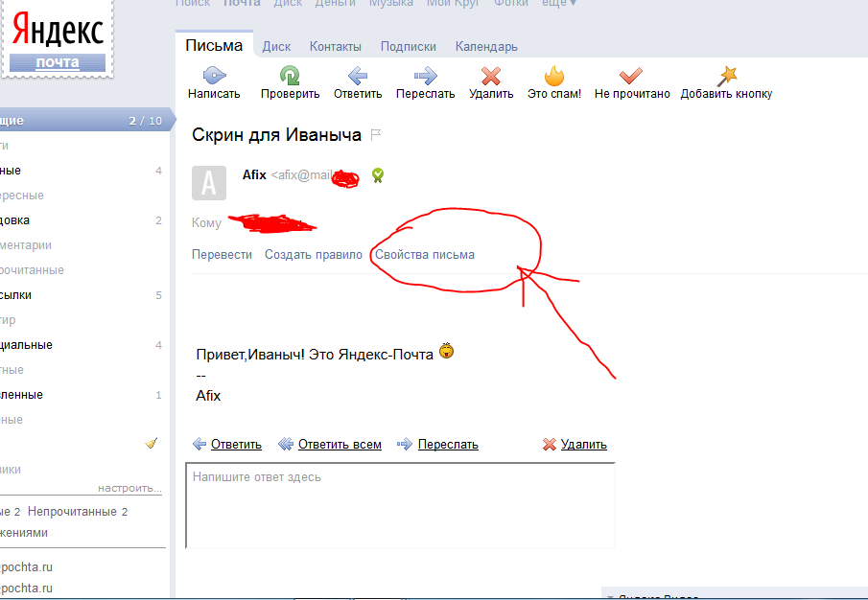868x600 pixels.
Task: Click the Перевести link
Action: (x=222, y=254)
